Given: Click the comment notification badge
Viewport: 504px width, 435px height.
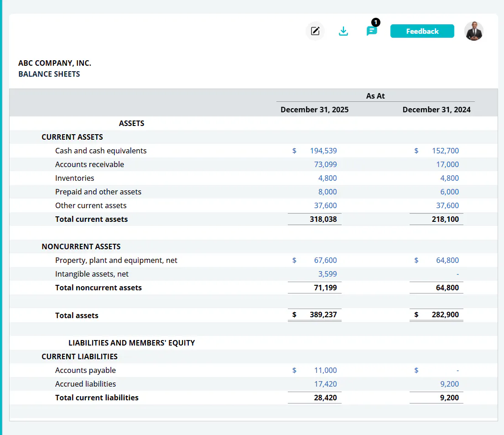Looking at the screenshot, I should pyautogui.click(x=376, y=22).
